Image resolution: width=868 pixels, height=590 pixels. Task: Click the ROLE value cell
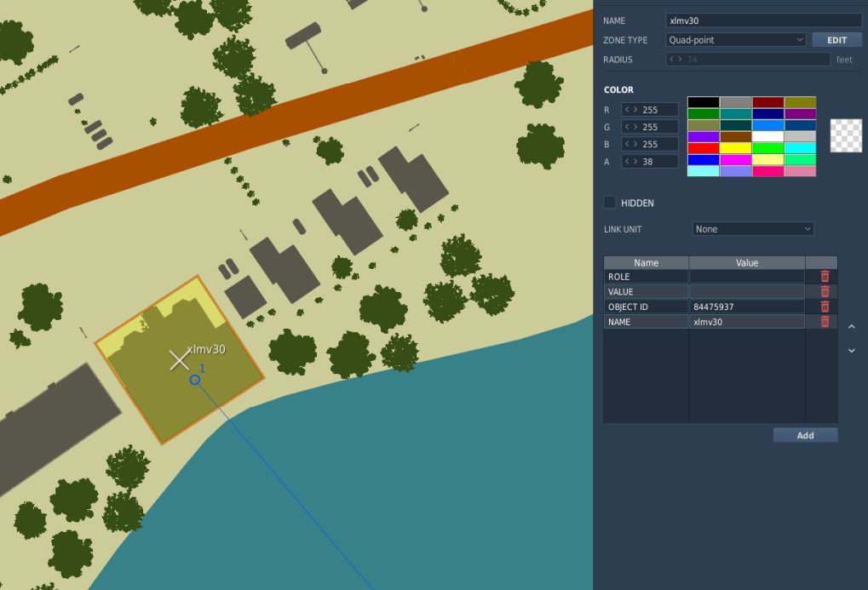tap(747, 276)
